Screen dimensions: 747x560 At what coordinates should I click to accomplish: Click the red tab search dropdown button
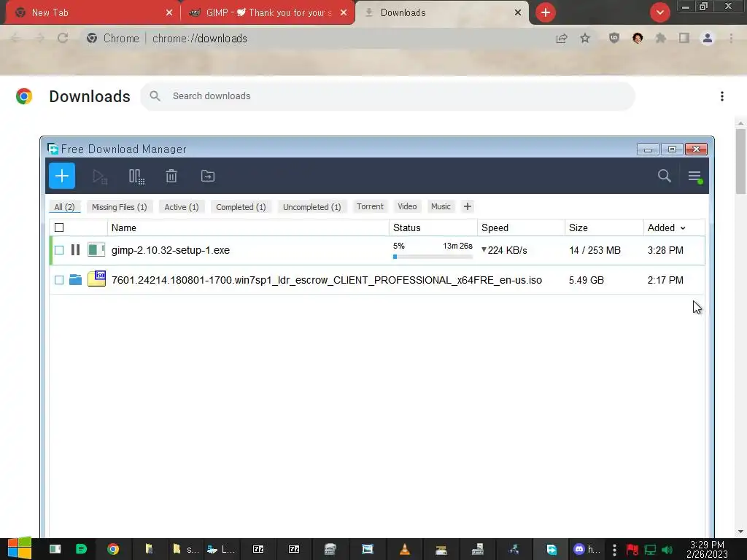pos(659,12)
